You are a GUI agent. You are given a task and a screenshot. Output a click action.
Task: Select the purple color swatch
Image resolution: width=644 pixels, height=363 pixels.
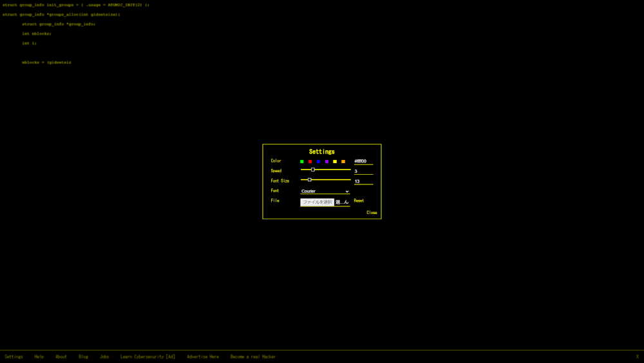(x=327, y=161)
